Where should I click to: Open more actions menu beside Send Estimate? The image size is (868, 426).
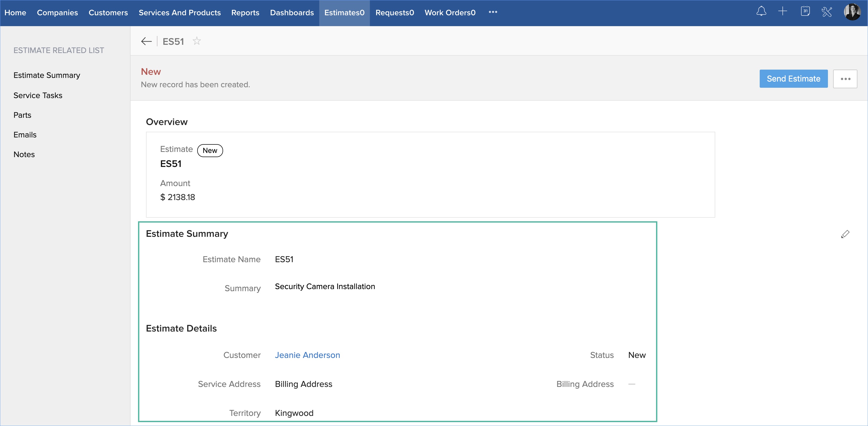[x=845, y=79]
